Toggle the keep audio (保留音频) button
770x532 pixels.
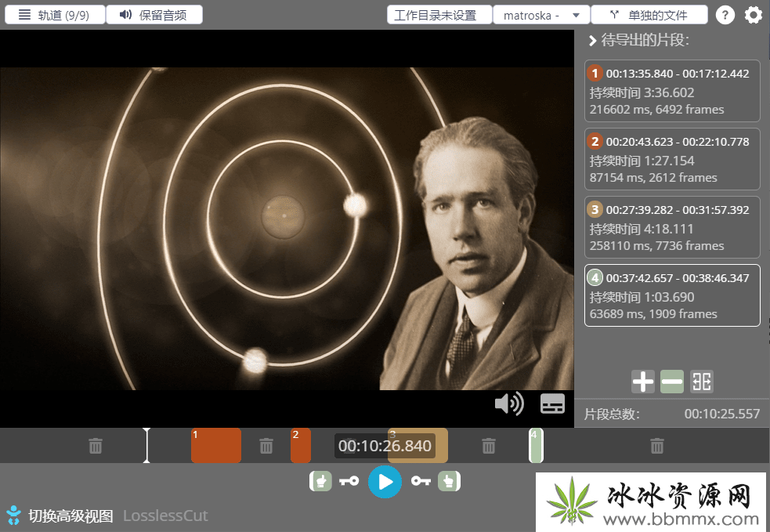(154, 15)
